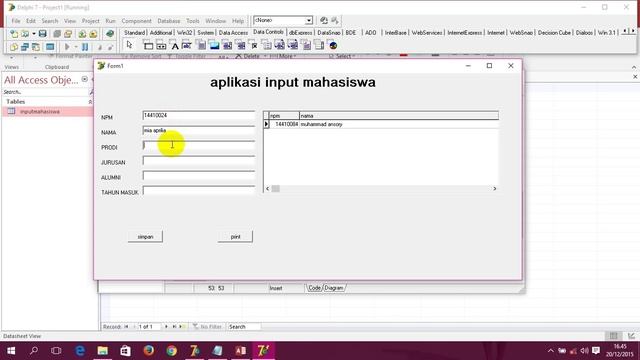Screen dimensions: 640x360
Task: Open the Windows Start menu
Action: (x=11, y=351)
